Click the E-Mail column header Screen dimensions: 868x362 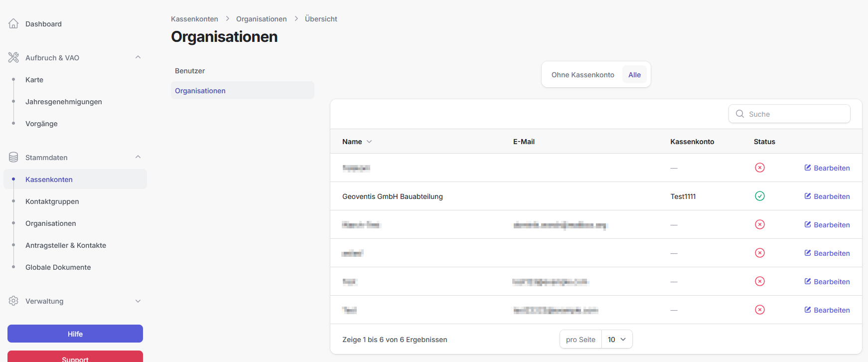(x=524, y=142)
